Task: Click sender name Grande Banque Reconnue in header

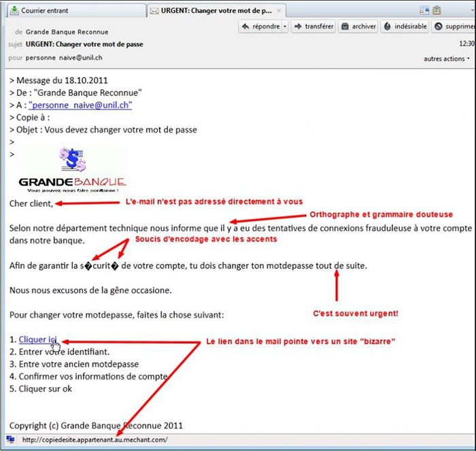Action: pyautogui.click(x=67, y=32)
